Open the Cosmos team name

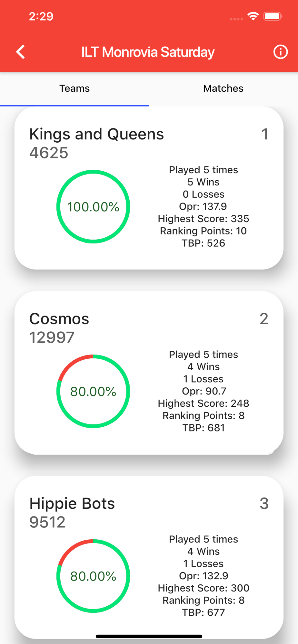pyautogui.click(x=59, y=319)
